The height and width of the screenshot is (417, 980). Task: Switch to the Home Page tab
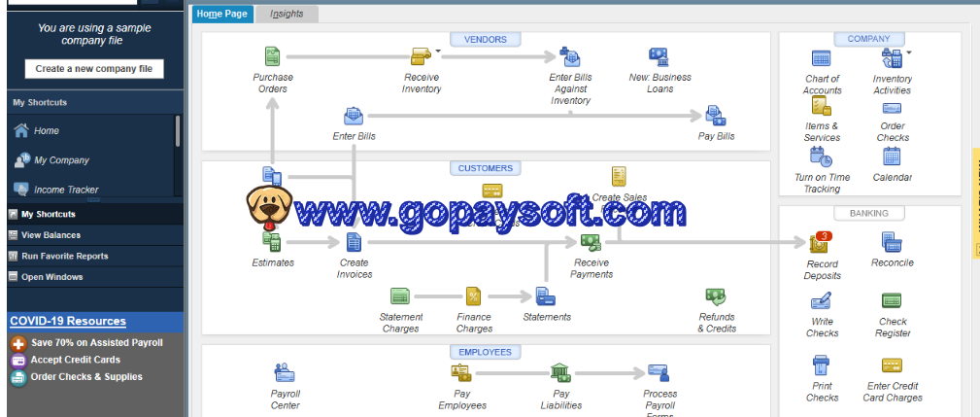(222, 14)
